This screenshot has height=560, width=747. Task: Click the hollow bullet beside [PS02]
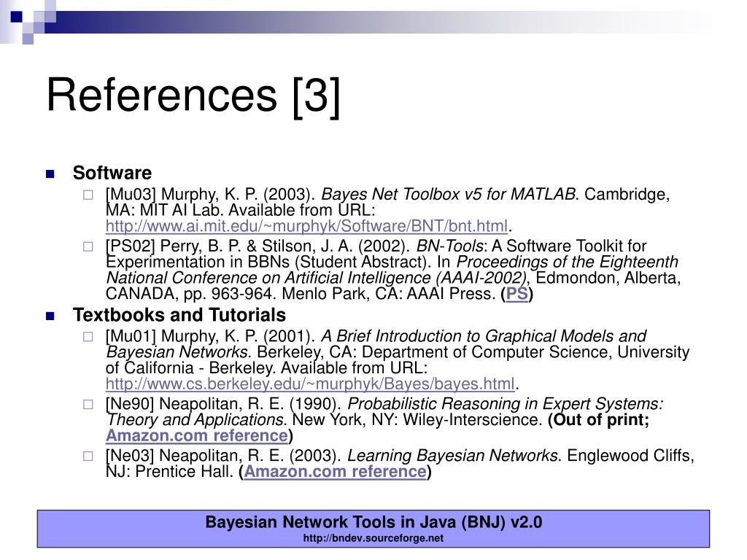(x=88, y=246)
